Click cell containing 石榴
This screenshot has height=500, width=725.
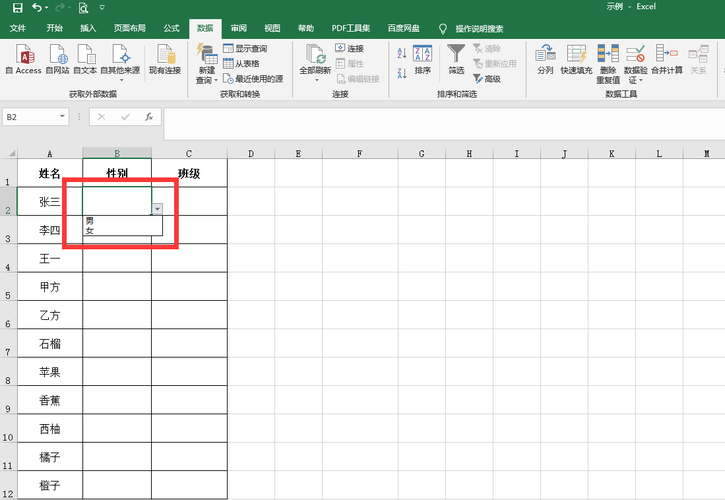tap(50, 344)
